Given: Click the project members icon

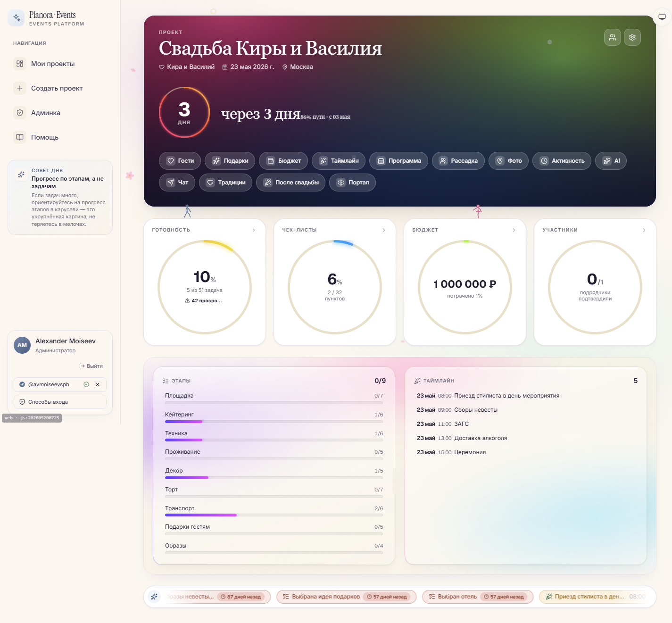Looking at the screenshot, I should (612, 37).
